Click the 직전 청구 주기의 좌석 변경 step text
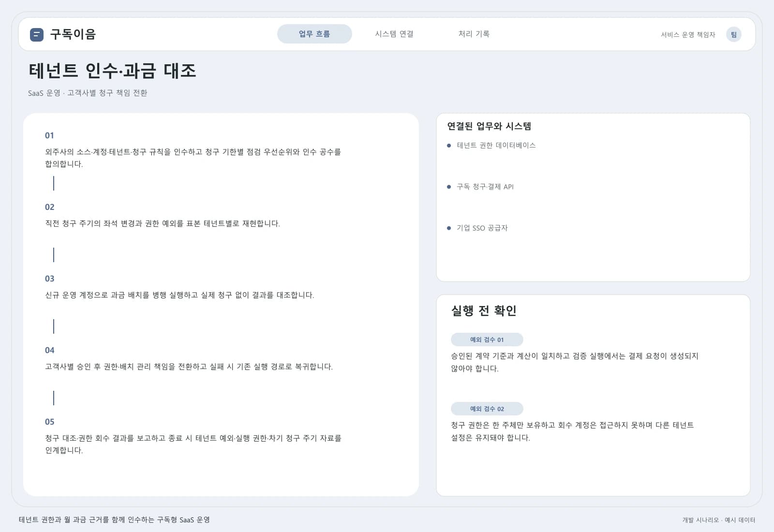Image resolution: width=774 pixels, height=532 pixels. [x=163, y=223]
